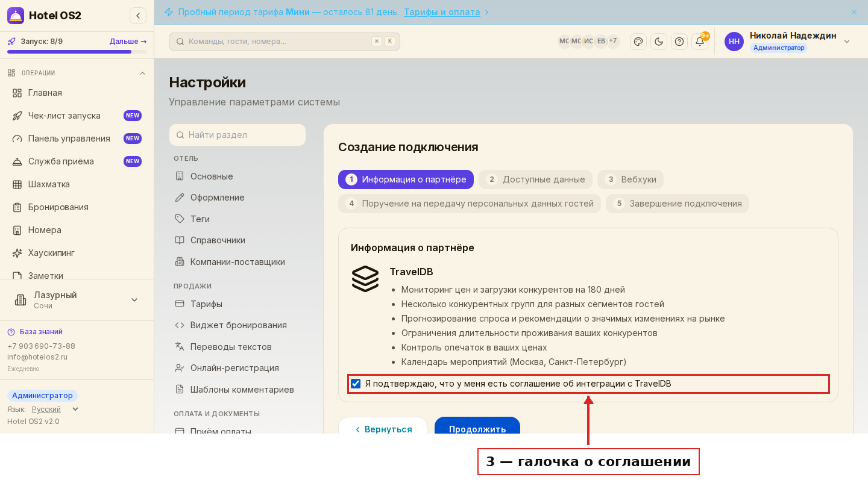Open Хаускипинг in the sidebar
This screenshot has height=489, width=868.
pyautogui.click(x=77, y=253)
